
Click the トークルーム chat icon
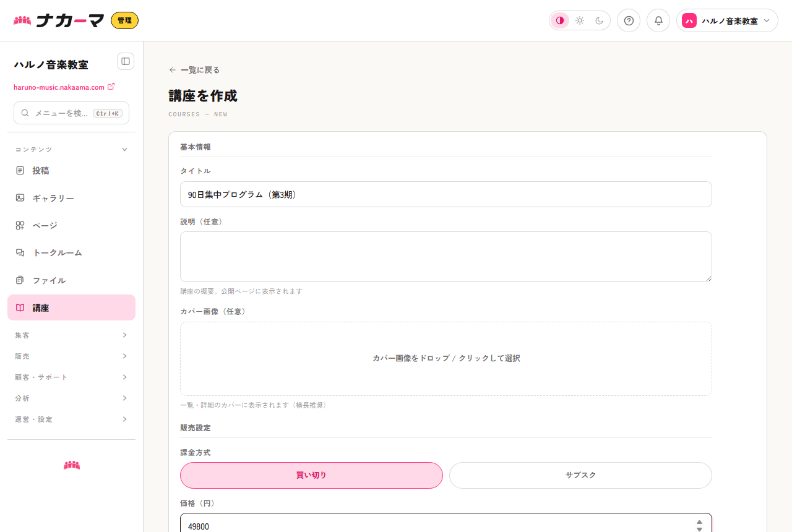(x=20, y=252)
